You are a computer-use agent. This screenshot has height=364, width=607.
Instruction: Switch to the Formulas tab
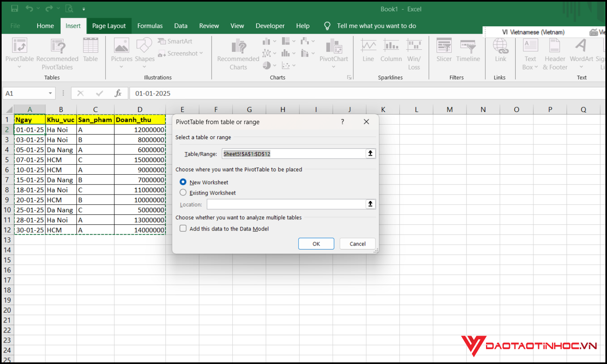coord(150,25)
